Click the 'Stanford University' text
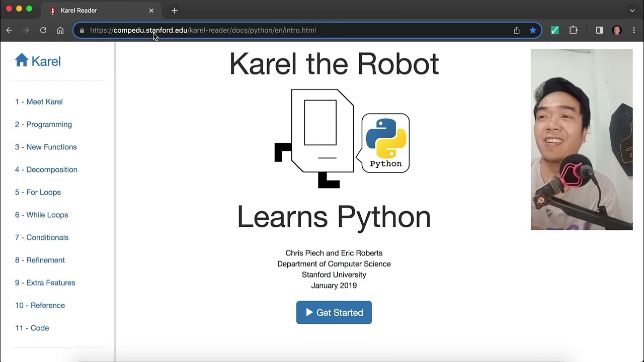Viewport: 644px width, 362px height. point(334,275)
